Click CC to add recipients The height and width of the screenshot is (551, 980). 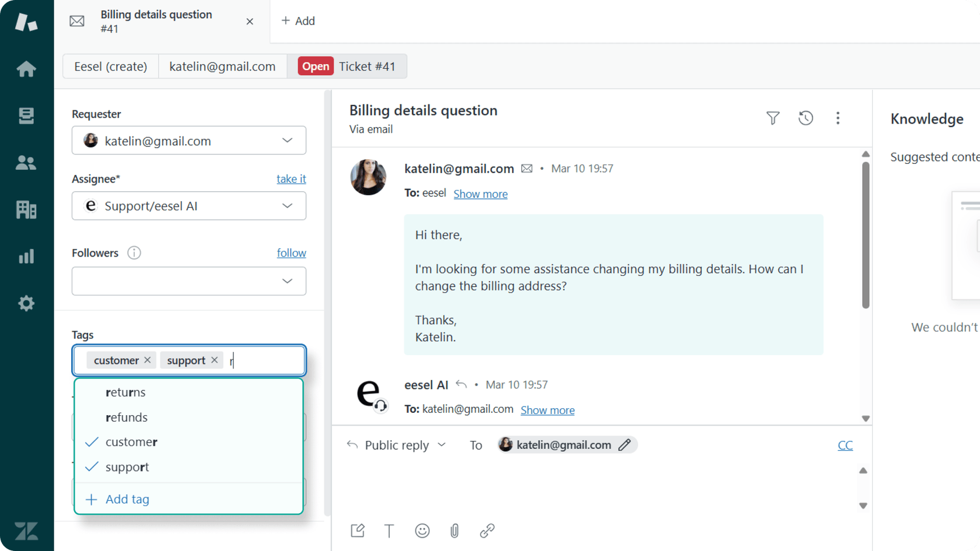coord(845,444)
